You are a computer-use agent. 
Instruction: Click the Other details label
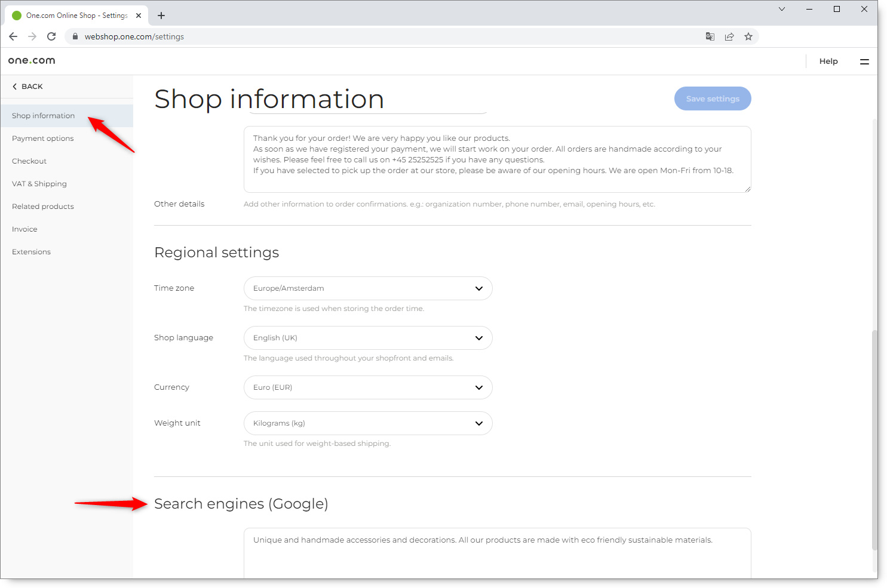point(179,204)
